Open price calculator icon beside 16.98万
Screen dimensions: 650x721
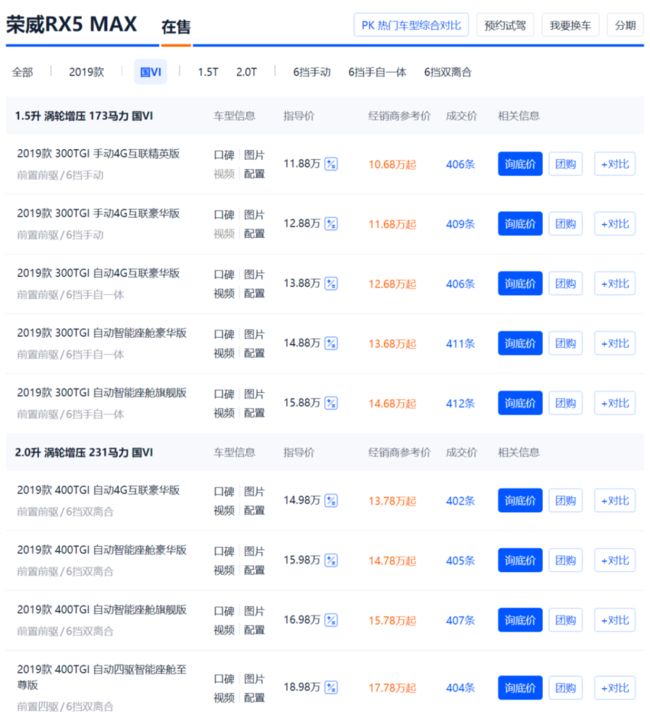(331, 620)
